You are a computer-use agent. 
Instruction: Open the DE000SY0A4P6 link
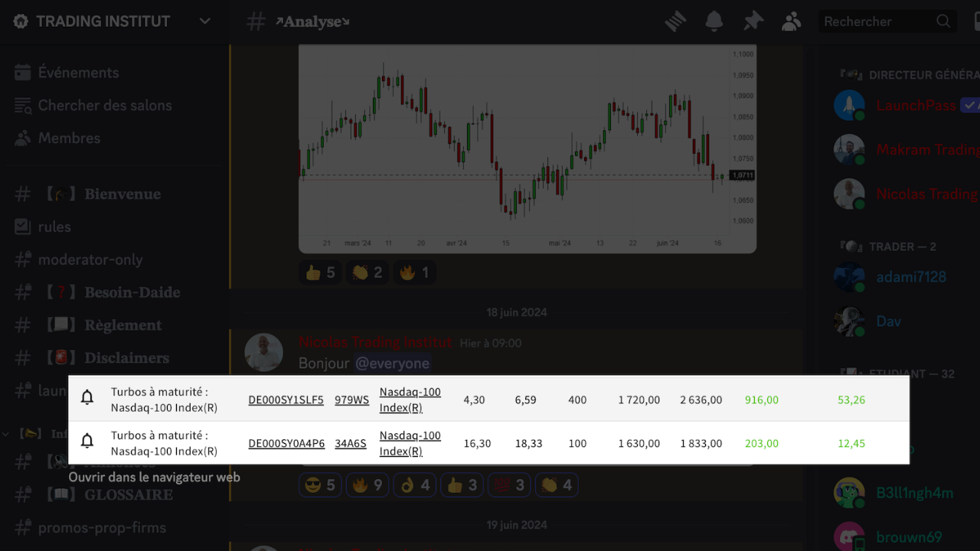click(x=286, y=444)
